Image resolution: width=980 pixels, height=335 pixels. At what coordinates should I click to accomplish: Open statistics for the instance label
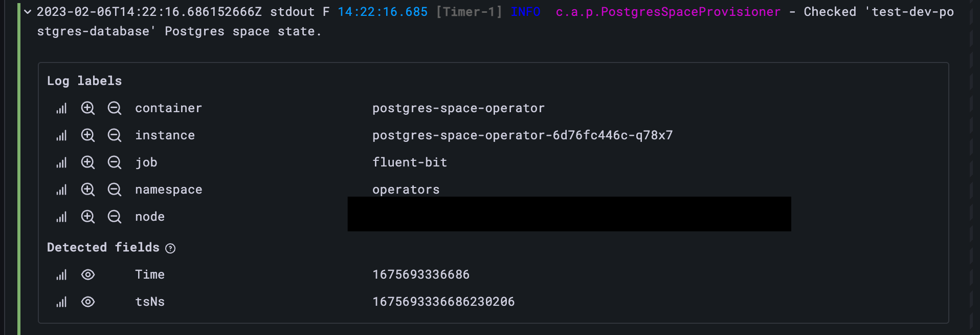pos(61,135)
